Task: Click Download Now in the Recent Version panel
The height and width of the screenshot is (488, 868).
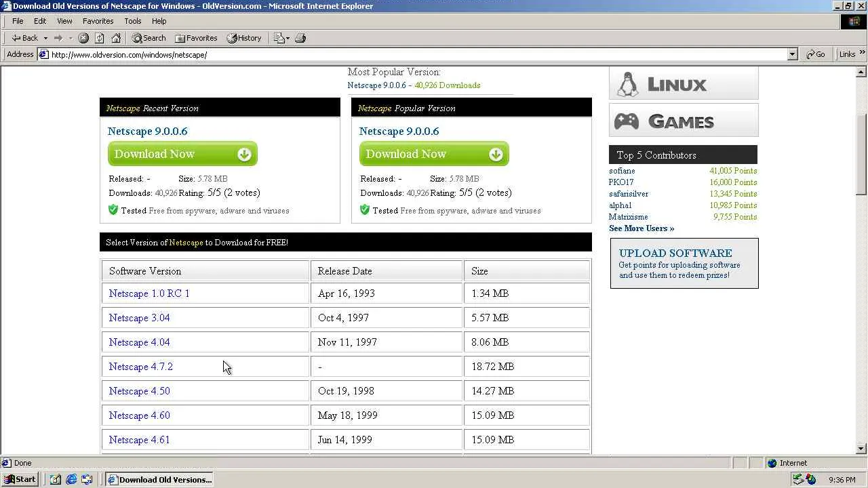Action: (x=182, y=154)
